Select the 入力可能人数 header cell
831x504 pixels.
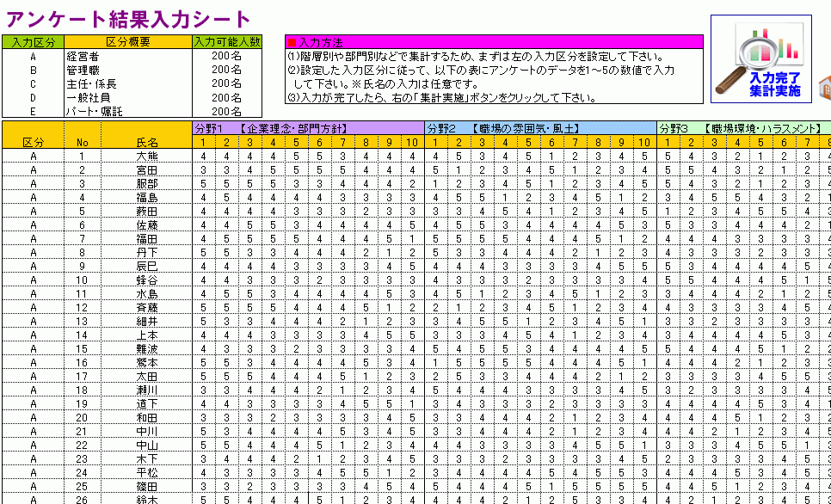226,41
